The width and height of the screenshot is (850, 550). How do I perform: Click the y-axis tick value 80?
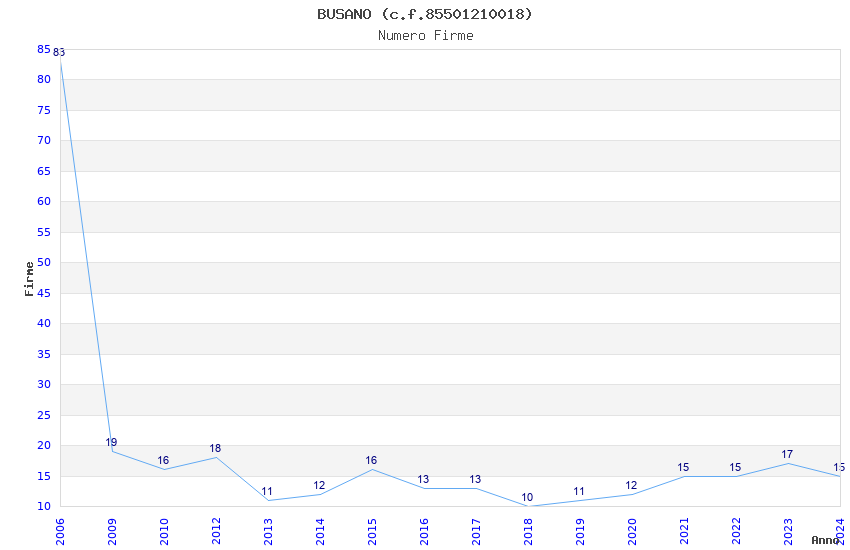point(44,79)
